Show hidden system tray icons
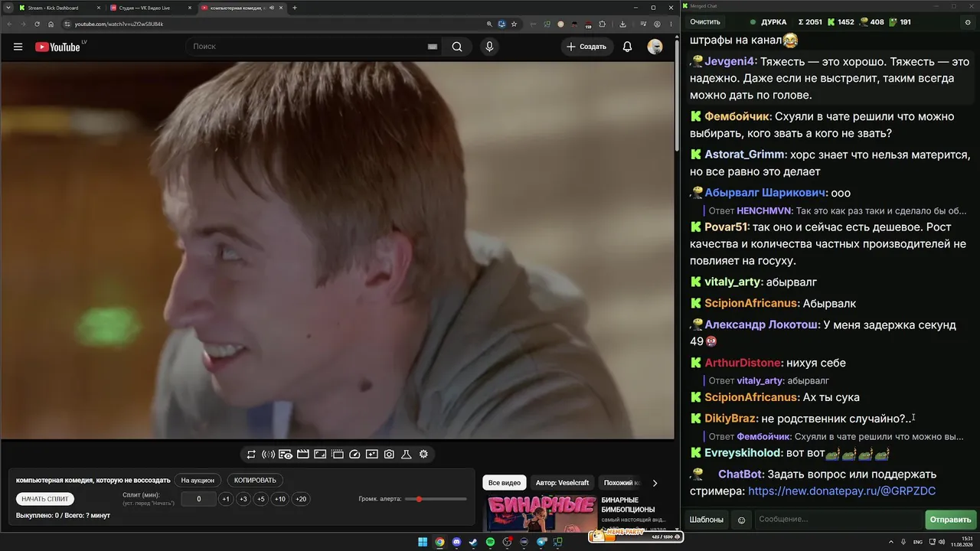 (x=892, y=543)
